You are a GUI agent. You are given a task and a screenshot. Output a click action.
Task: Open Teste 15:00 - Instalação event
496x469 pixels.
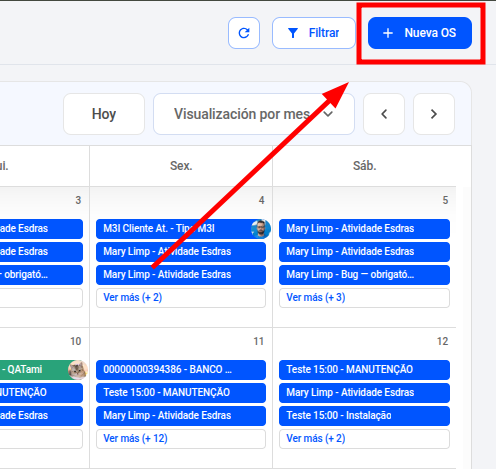364,416
